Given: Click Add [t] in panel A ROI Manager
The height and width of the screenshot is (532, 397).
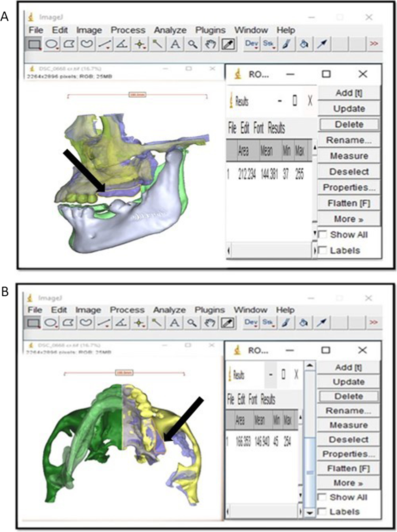Looking at the screenshot, I should 349,93.
